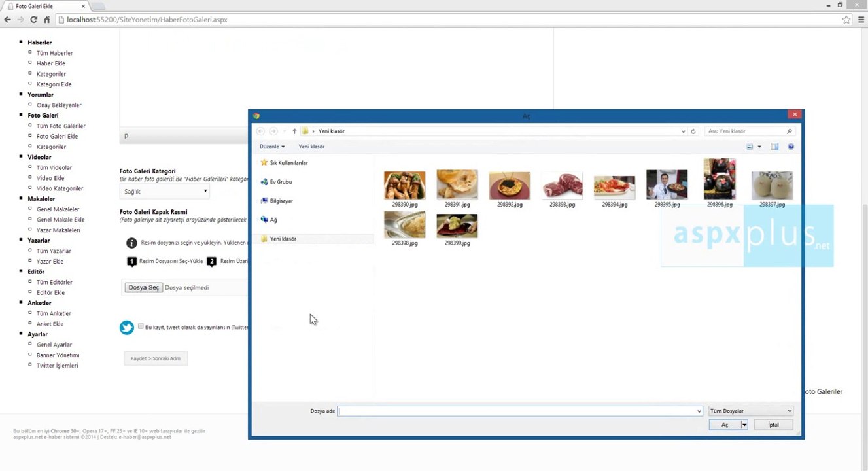This screenshot has width=868, height=471.
Task: Open the Tüm Editörler link
Action: [x=55, y=283]
